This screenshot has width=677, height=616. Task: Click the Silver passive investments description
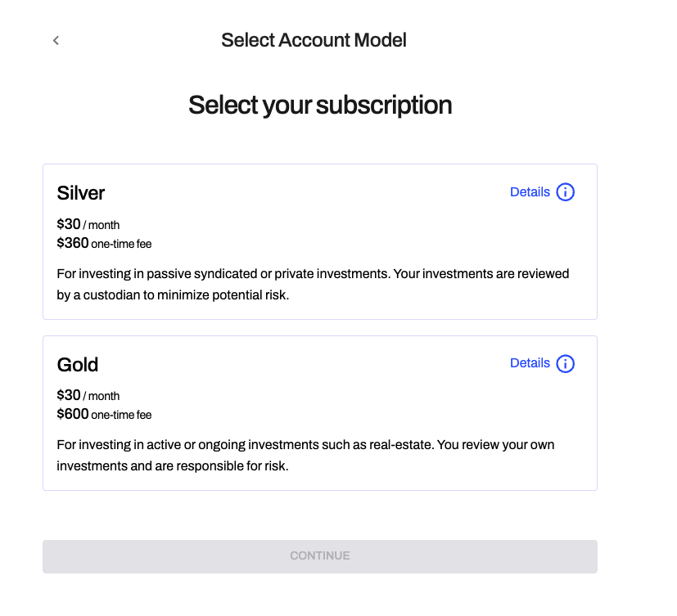click(x=313, y=273)
